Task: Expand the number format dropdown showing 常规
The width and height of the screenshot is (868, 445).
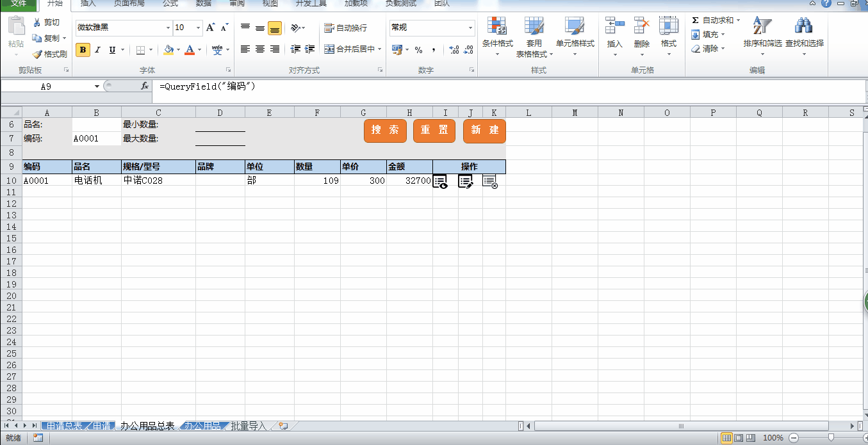Action: [x=470, y=28]
